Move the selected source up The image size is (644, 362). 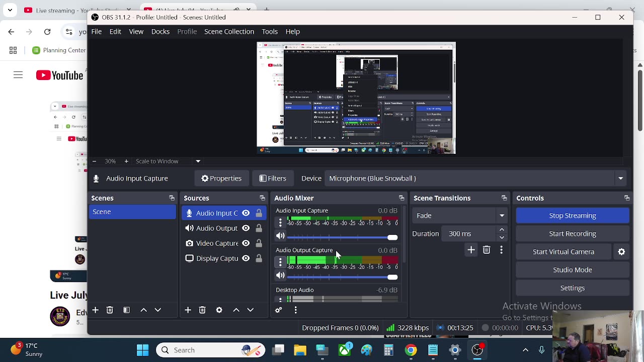tap(236, 310)
